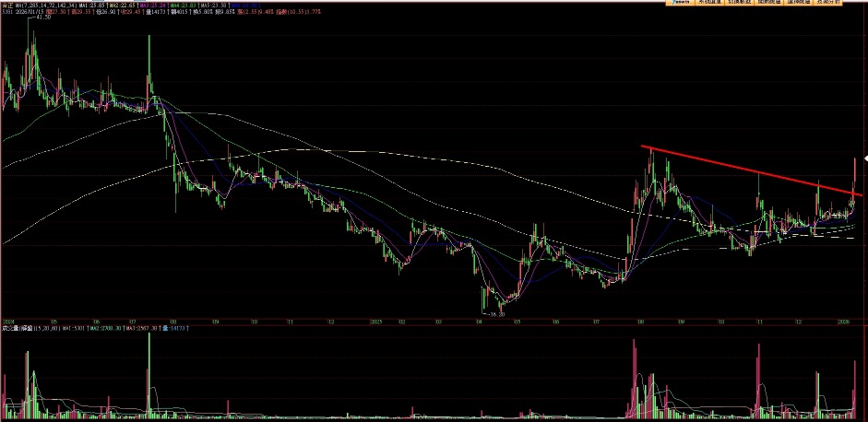
Task: Click the high price 29.55
Action: [x=83, y=12]
